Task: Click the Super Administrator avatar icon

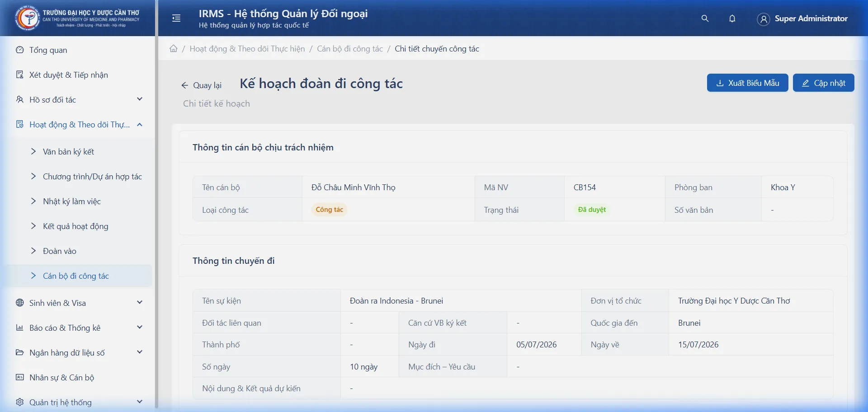Action: 763,19
